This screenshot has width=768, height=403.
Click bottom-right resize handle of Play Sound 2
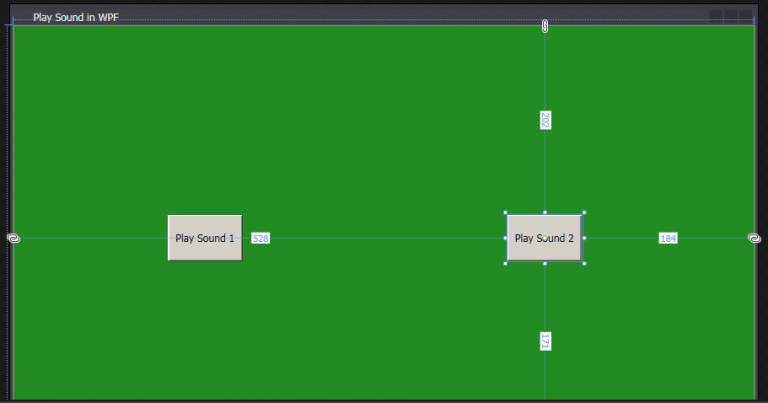click(584, 263)
